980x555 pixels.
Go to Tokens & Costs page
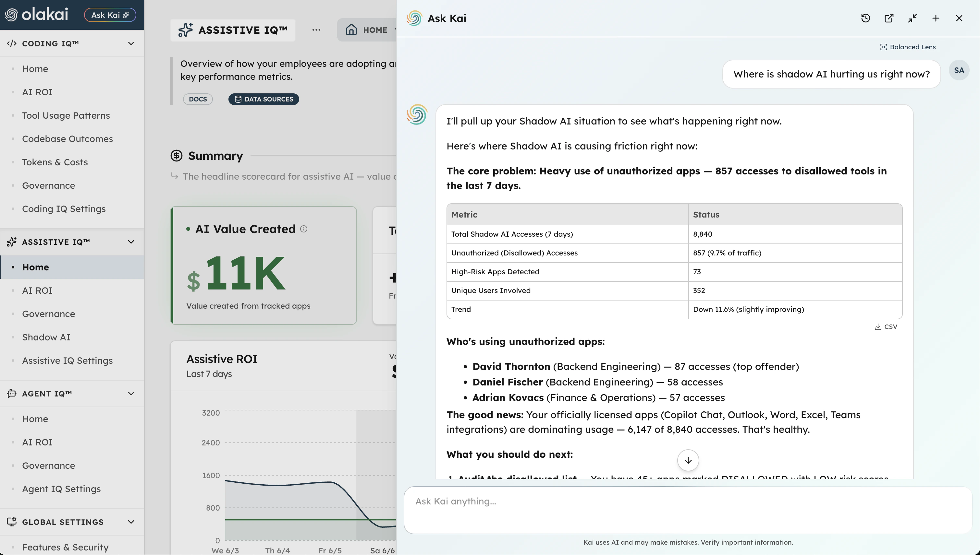pyautogui.click(x=55, y=162)
